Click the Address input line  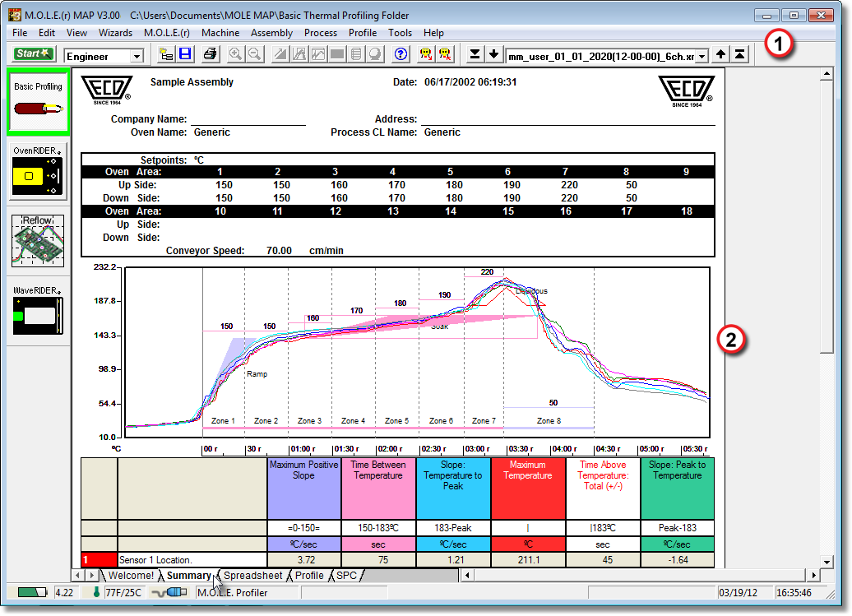point(568,119)
